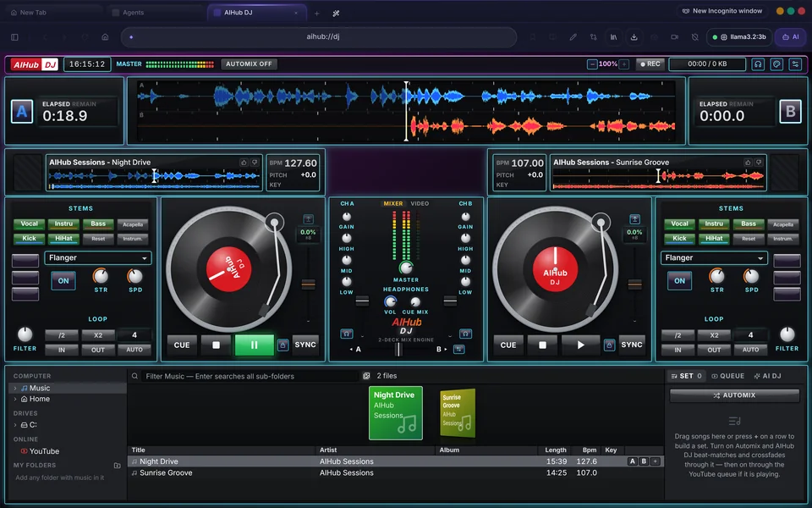Like the Sunrise Groove track with thumbs up
Screen dimensions: 812x508
(x=747, y=163)
